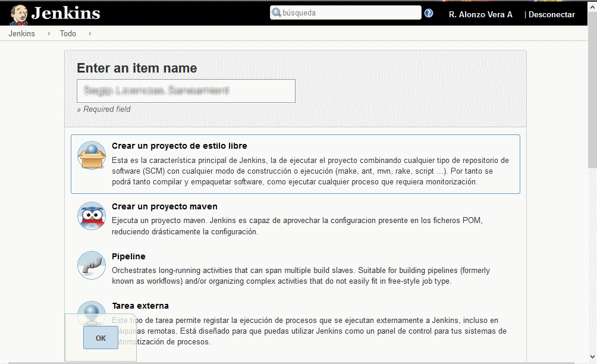Click the magnifier icon in search box

click(x=276, y=12)
